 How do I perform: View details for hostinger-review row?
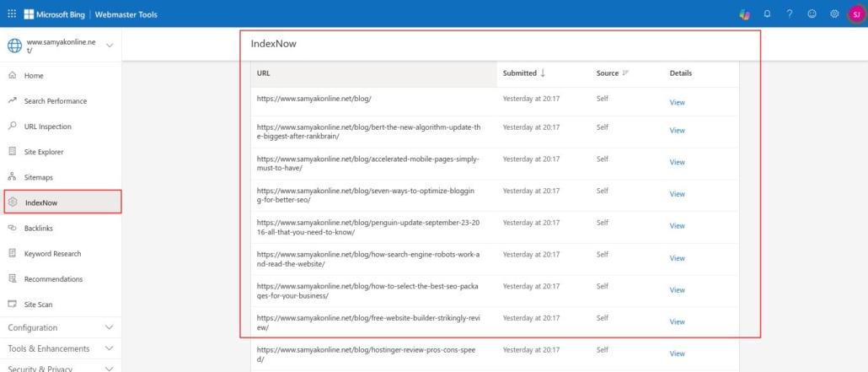(x=677, y=353)
